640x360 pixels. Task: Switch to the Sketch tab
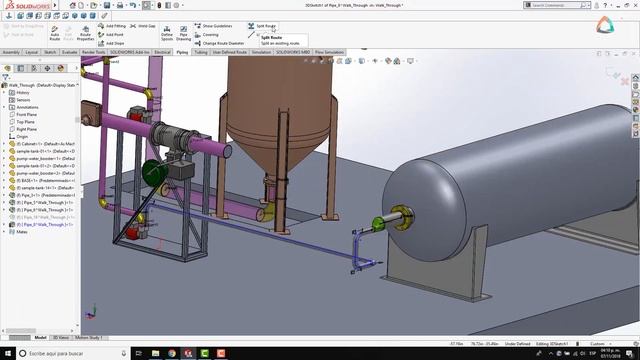click(50, 52)
